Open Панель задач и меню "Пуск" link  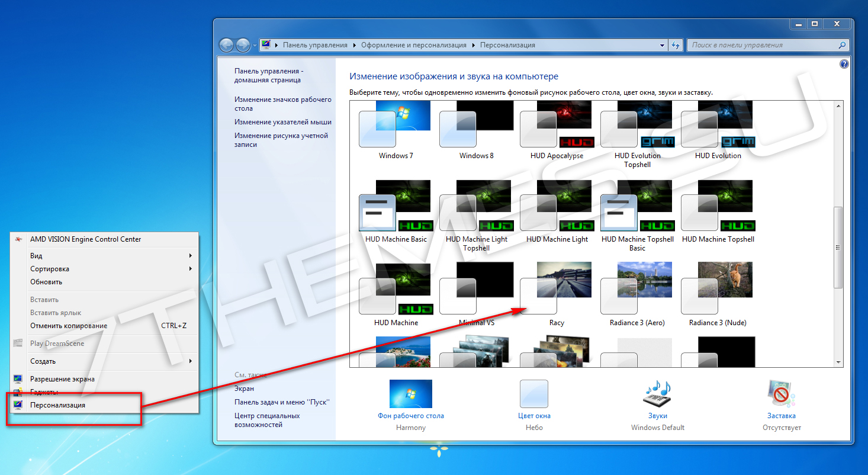point(282,402)
